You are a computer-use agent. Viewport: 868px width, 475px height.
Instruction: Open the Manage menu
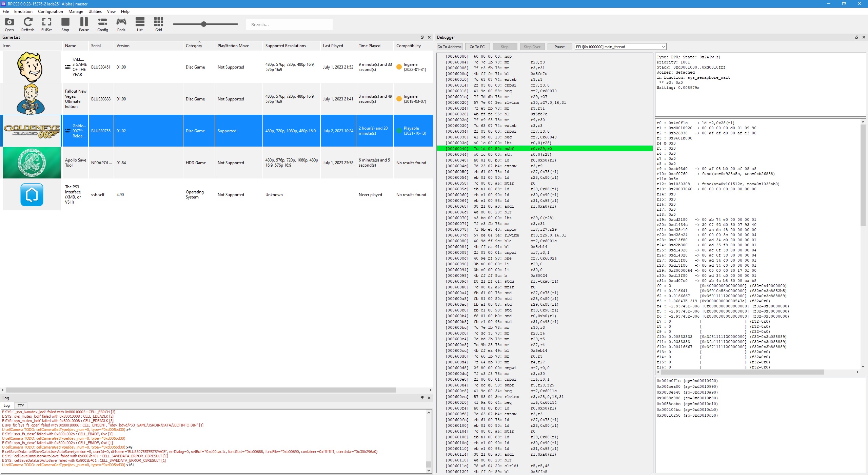(76, 12)
